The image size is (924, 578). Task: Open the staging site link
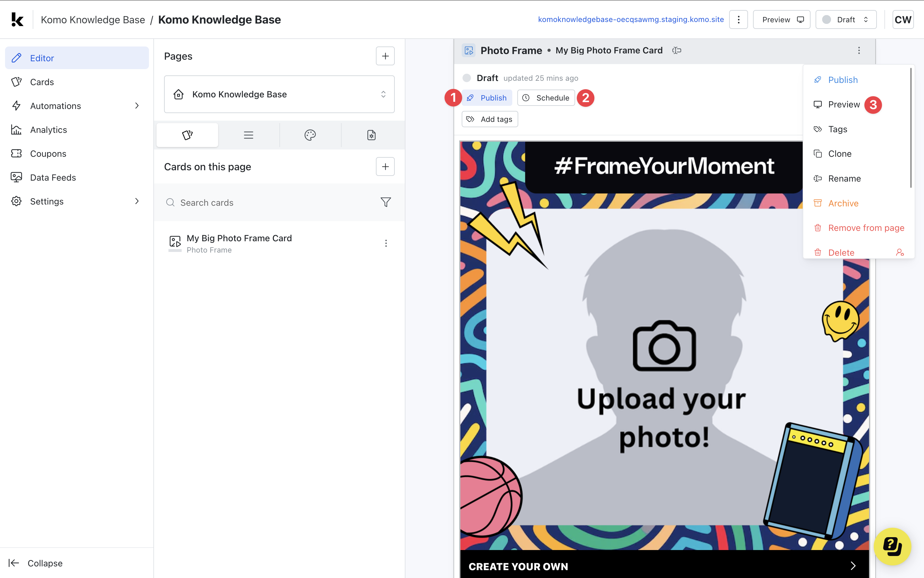(x=631, y=19)
